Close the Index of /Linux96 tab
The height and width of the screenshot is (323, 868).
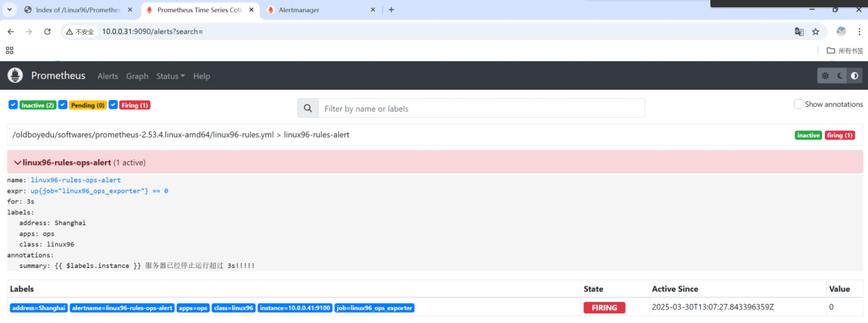tap(130, 10)
